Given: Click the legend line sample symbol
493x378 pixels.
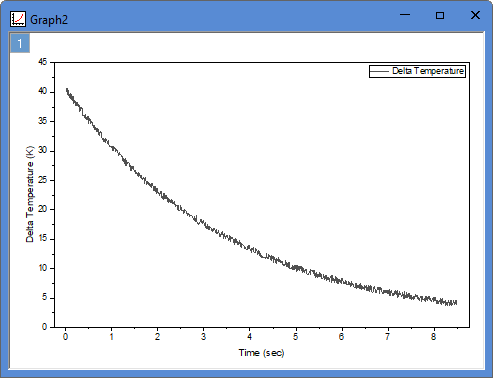Looking at the screenshot, I should point(380,71).
